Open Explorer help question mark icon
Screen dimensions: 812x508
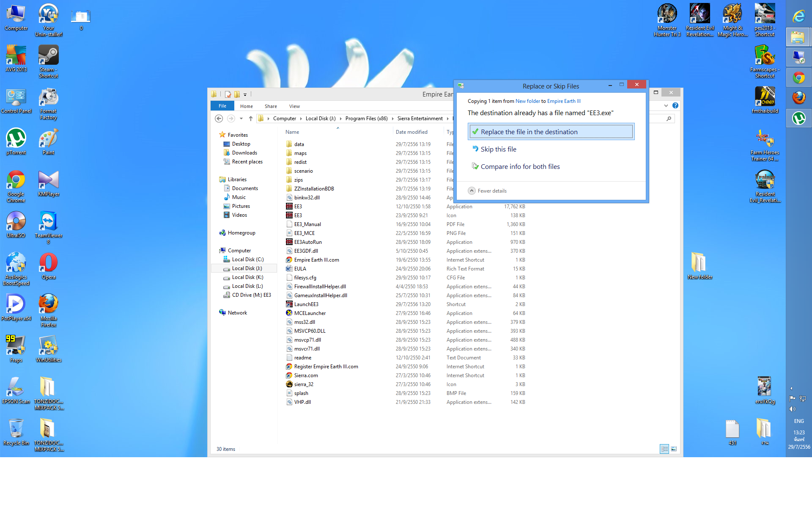tap(675, 105)
